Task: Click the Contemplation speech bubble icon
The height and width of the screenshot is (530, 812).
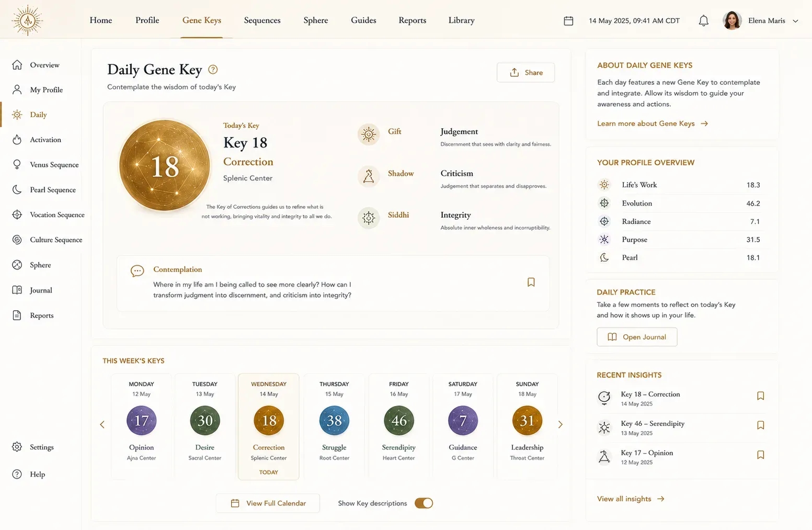Action: (137, 271)
